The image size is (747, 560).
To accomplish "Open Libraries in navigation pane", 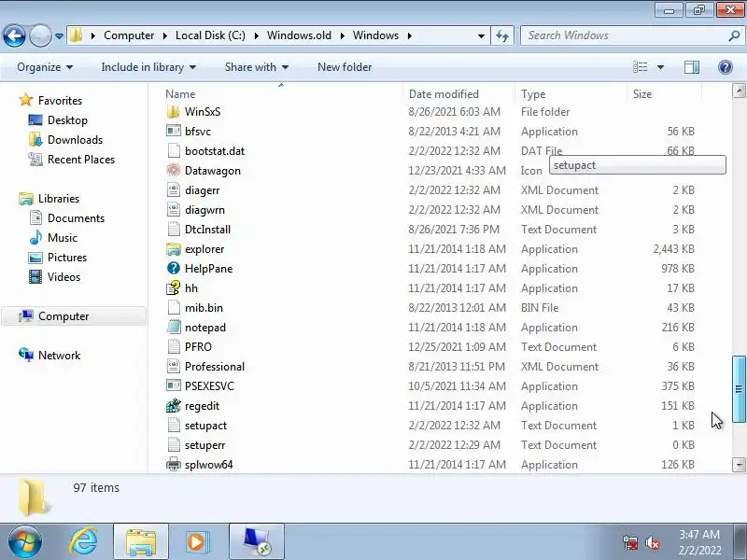I will [x=59, y=199].
